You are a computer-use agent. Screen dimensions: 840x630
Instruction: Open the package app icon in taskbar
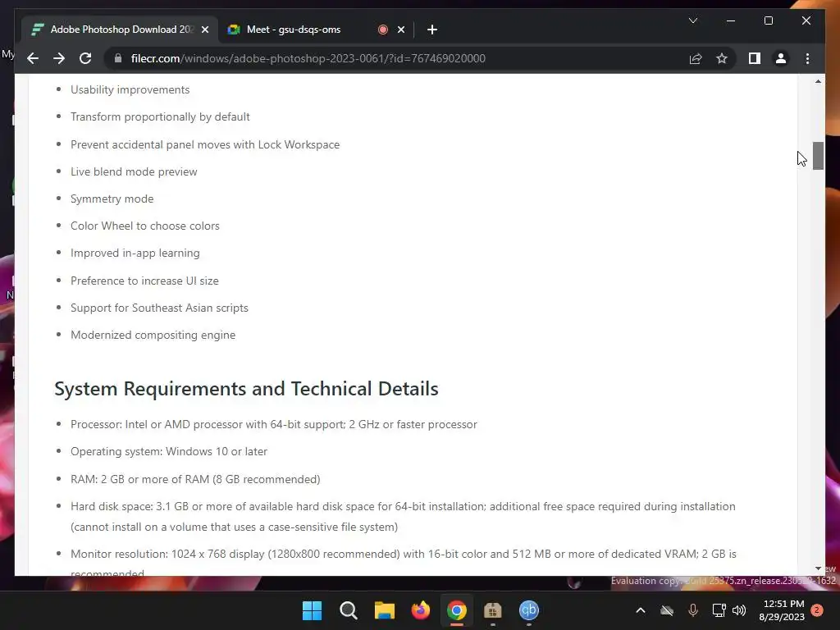[492, 610]
